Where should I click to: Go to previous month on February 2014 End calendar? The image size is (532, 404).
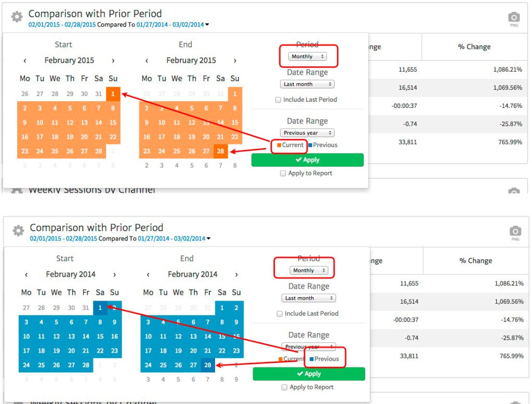point(149,275)
